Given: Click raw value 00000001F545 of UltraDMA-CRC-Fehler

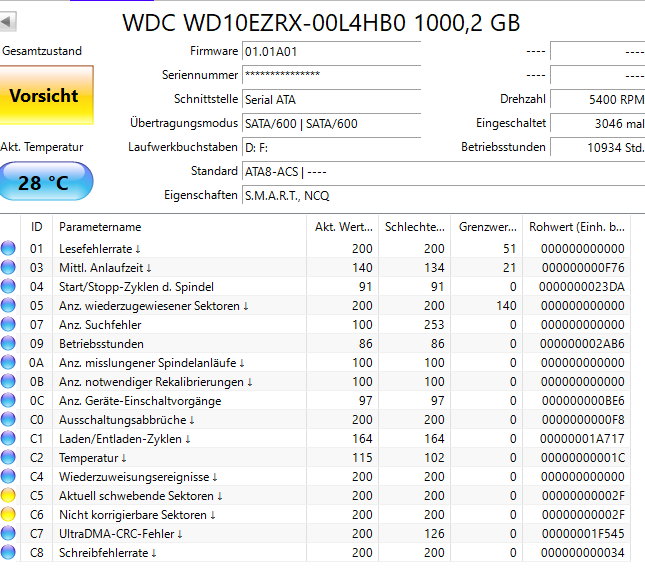Looking at the screenshot, I should (583, 534).
